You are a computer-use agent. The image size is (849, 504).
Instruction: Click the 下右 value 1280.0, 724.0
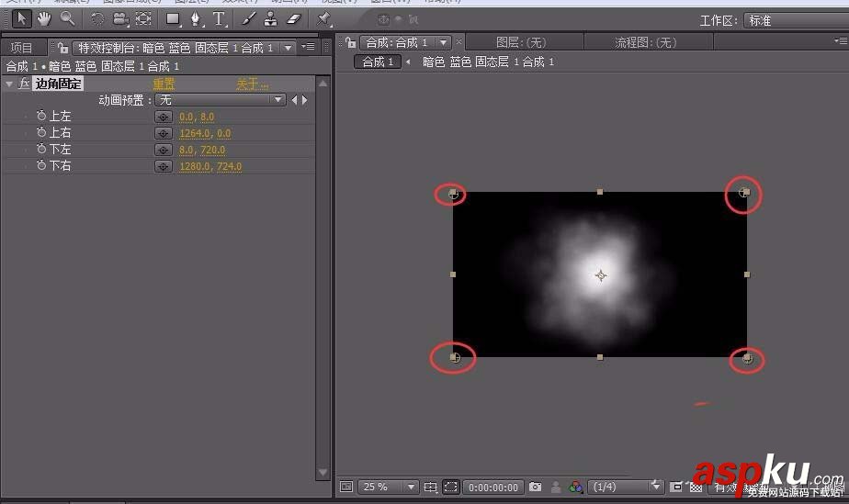click(x=210, y=166)
